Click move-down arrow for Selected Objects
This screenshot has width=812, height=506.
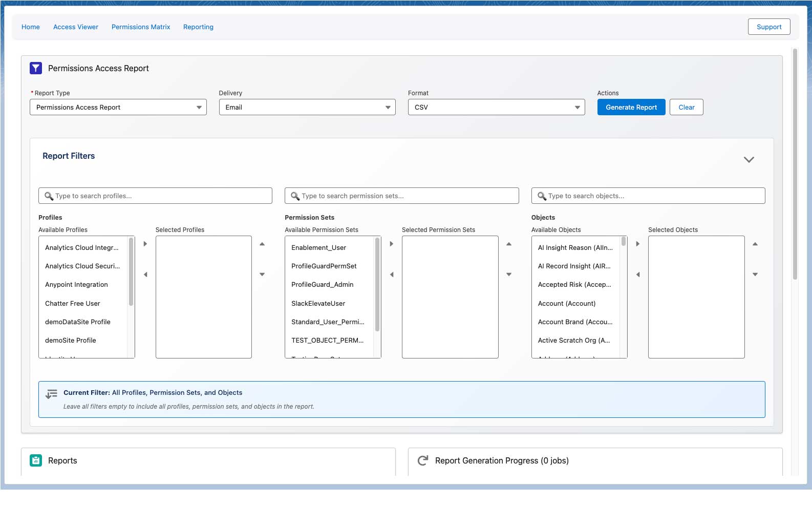755,275
